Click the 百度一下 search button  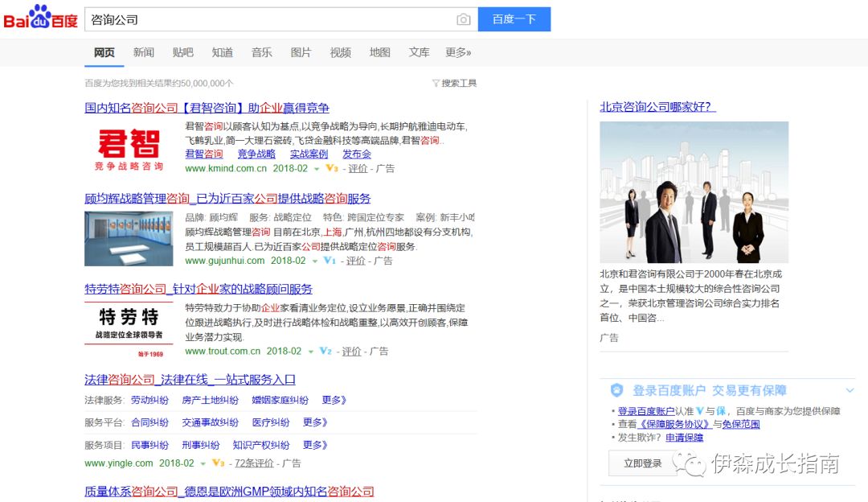[514, 19]
